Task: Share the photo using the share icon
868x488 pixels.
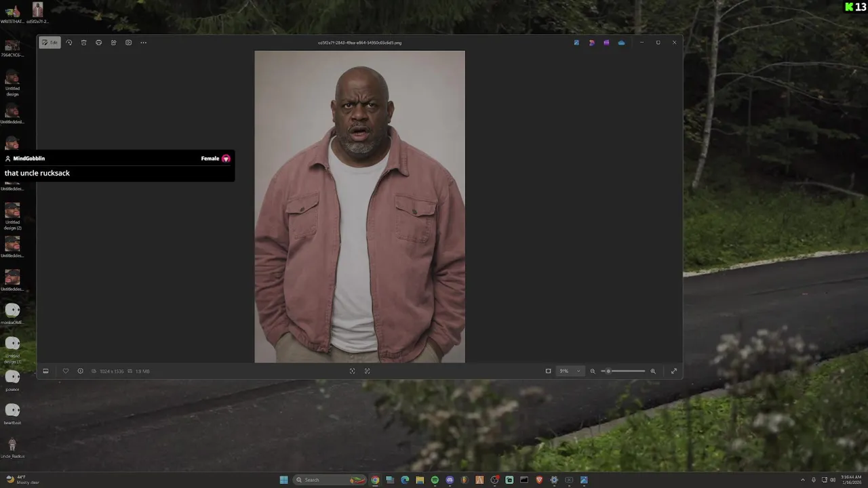Action: [114, 43]
